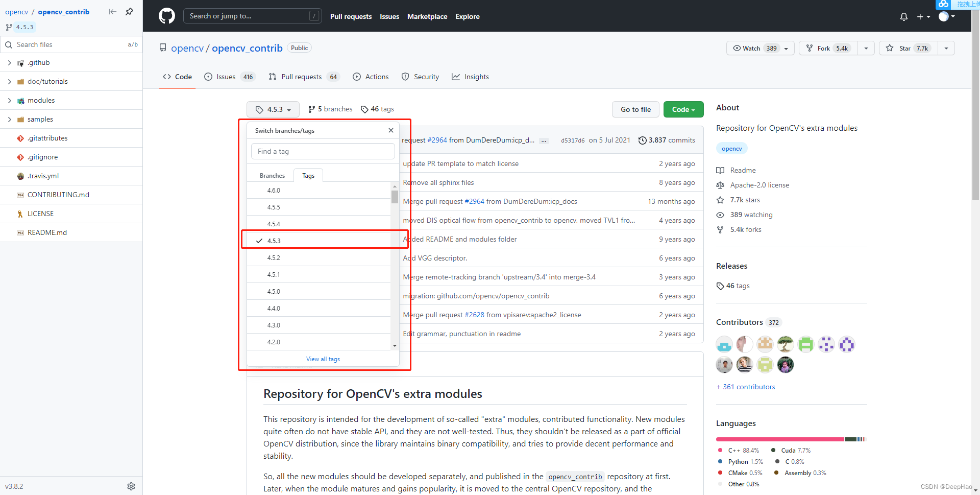The height and width of the screenshot is (495, 980).
Task: Switch to the Actions tab
Action: click(371, 77)
